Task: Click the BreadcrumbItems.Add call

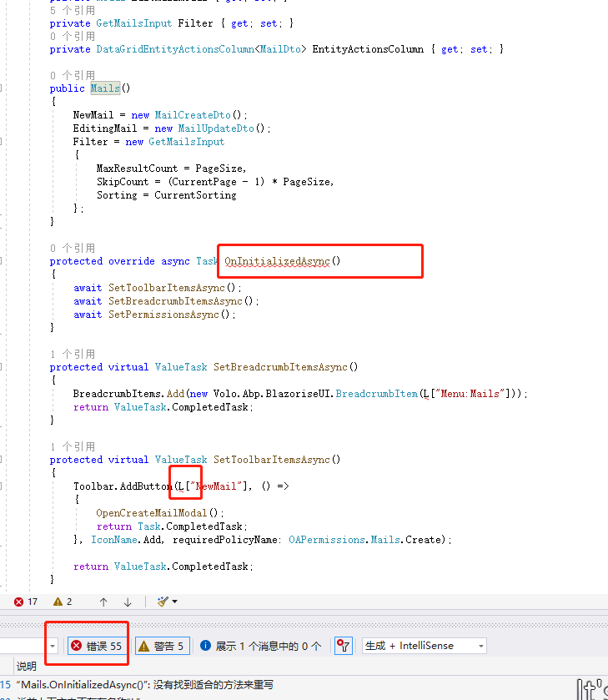Action: (128, 394)
